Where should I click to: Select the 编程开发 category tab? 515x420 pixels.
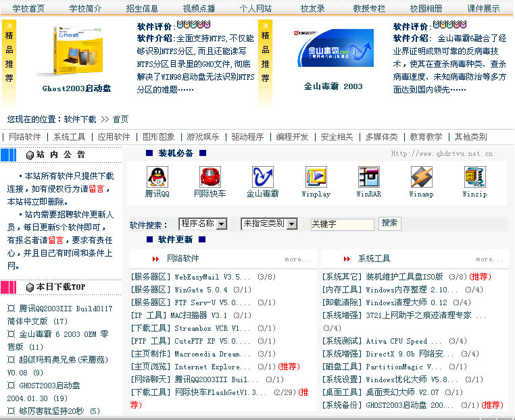tap(293, 137)
